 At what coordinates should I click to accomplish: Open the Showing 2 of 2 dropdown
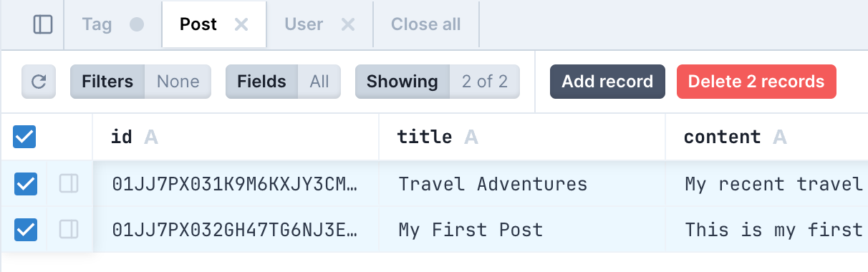[438, 82]
